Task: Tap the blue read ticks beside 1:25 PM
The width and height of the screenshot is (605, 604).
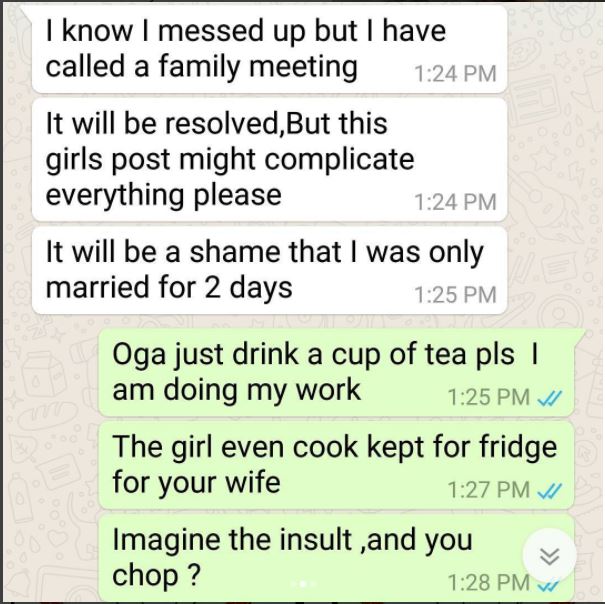Action: (x=550, y=398)
